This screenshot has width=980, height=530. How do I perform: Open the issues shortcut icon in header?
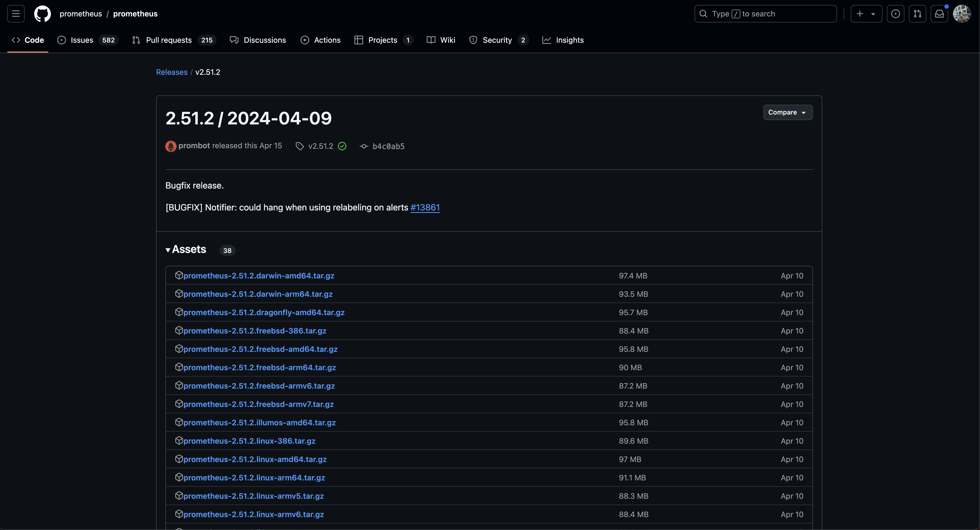point(896,14)
